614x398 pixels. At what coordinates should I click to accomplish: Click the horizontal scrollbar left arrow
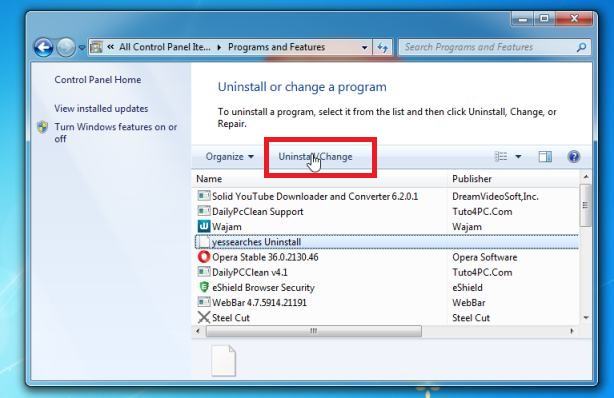click(x=198, y=331)
